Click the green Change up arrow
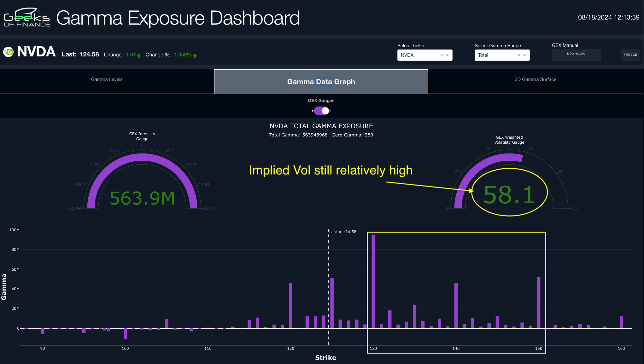Viewport: 644px width, 364px height. click(x=139, y=55)
